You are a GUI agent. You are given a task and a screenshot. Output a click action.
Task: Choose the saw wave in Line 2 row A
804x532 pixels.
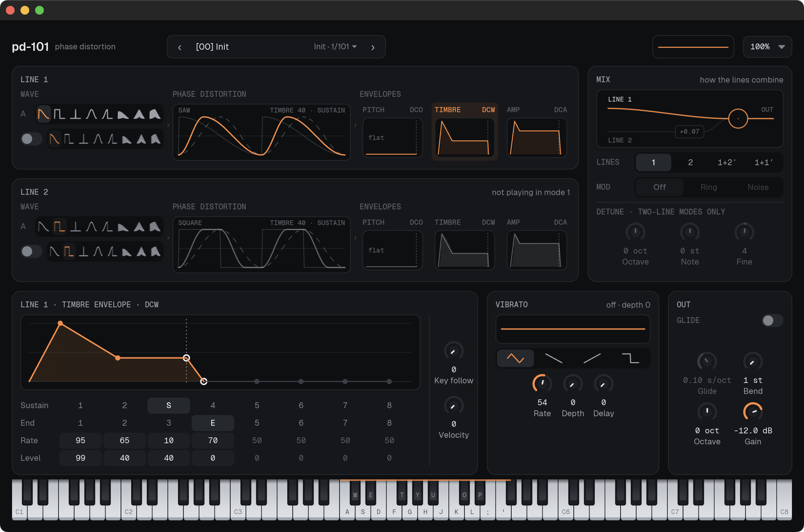pyautogui.click(x=43, y=227)
